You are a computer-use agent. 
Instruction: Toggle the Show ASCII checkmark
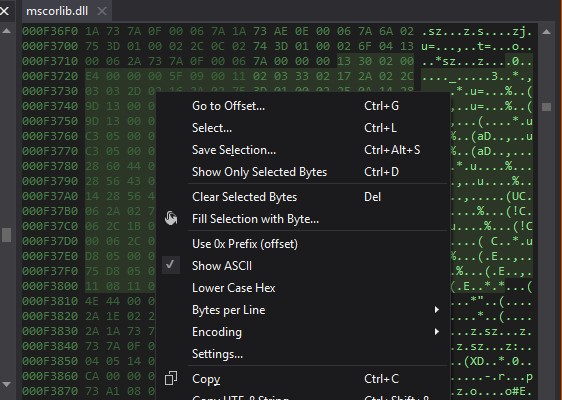(171, 266)
